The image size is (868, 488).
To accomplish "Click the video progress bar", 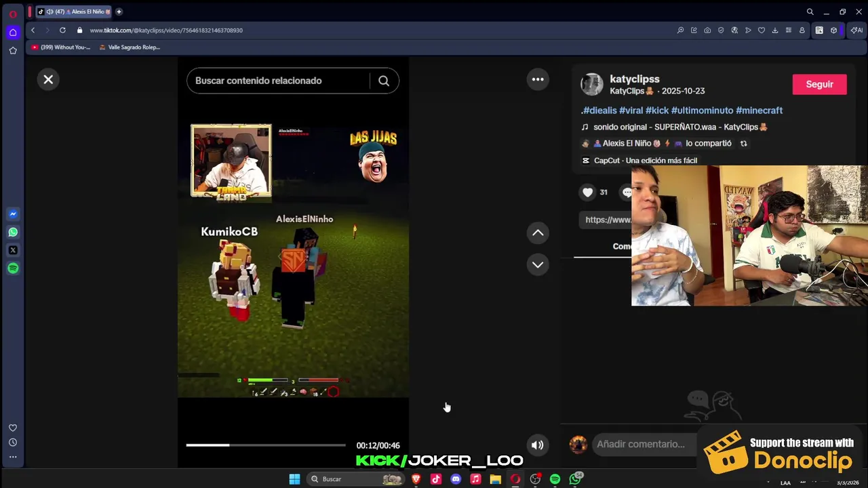I will [x=266, y=445].
